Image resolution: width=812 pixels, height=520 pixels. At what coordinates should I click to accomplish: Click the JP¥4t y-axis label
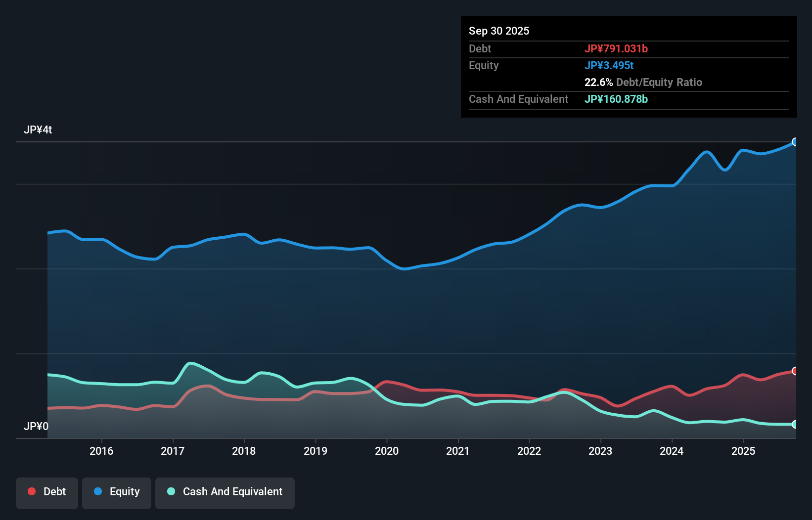[x=38, y=130]
